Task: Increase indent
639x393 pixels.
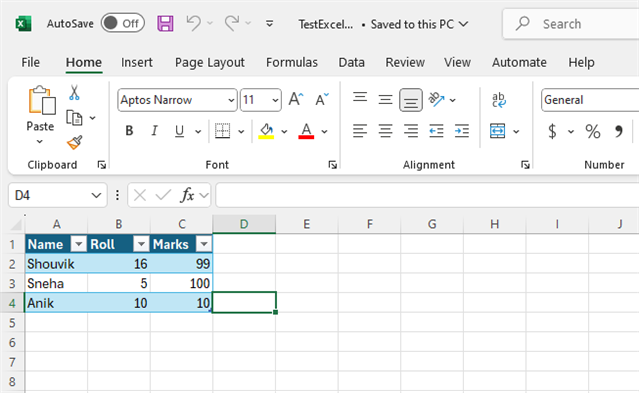Action: point(462,131)
